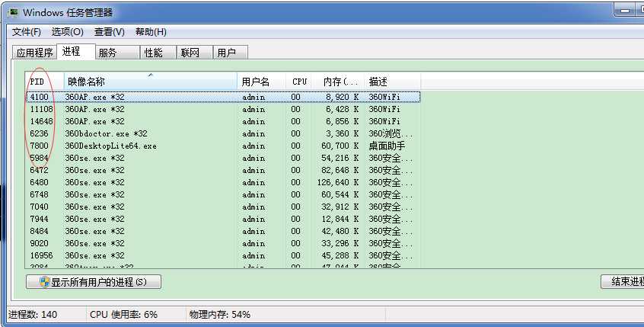Screen dimensions: 644x327
Task: Click memory value 3,360 K
Action: tap(343, 133)
